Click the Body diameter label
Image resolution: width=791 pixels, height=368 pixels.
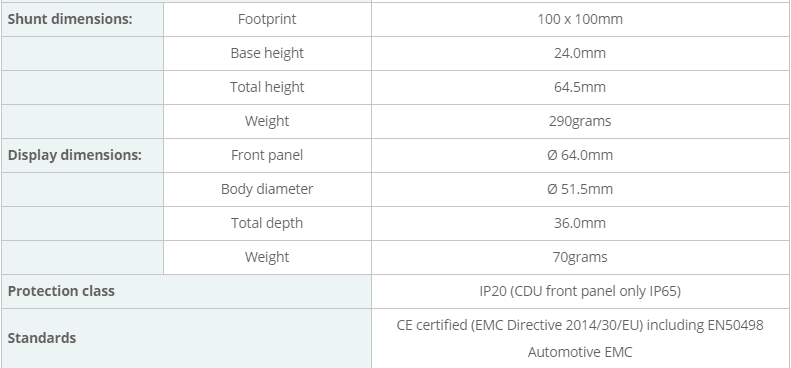click(x=267, y=189)
